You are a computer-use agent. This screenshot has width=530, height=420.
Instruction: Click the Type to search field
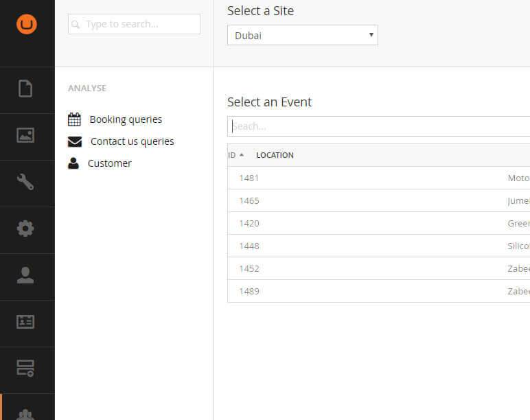[x=134, y=24]
